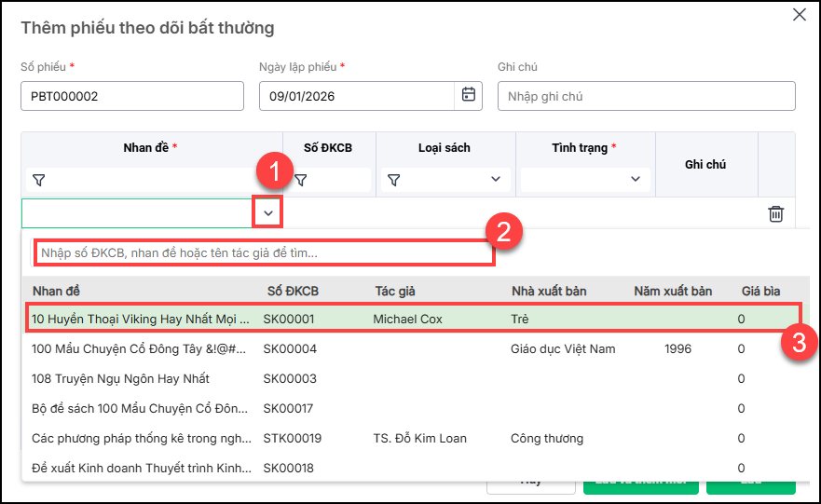Close the Thêm phiếu dialog
821x504 pixels.
799,15
